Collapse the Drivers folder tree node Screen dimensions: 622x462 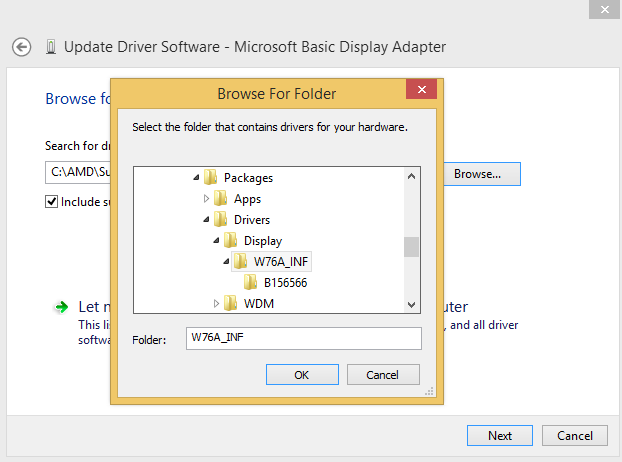coord(206,220)
